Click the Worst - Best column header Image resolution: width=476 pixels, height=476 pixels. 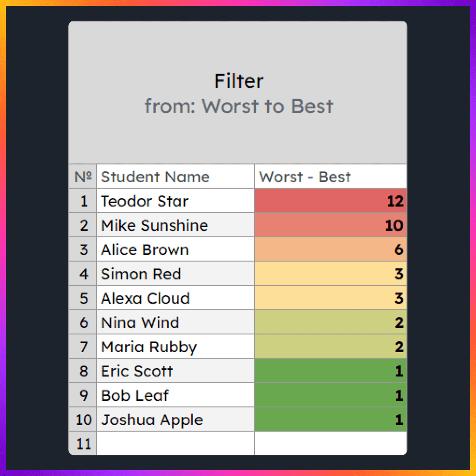(331, 176)
